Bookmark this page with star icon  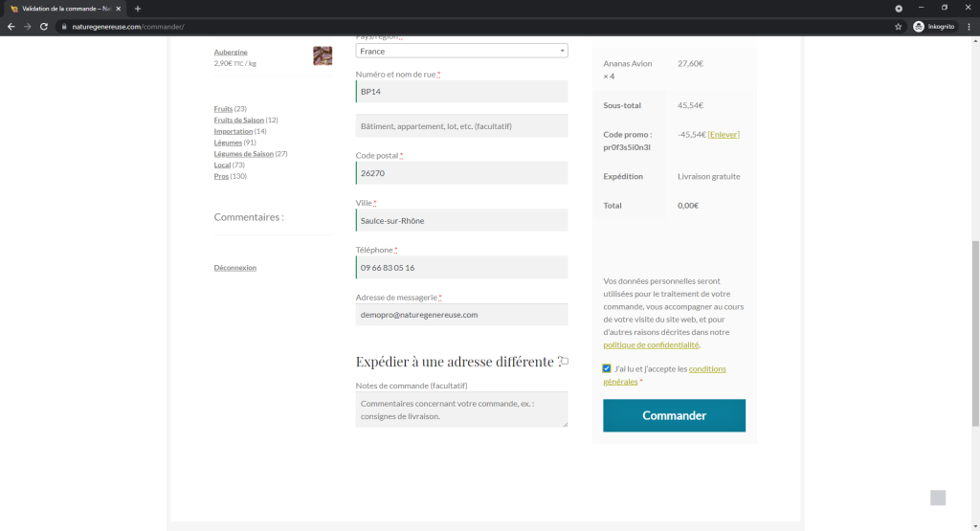(x=898, y=26)
